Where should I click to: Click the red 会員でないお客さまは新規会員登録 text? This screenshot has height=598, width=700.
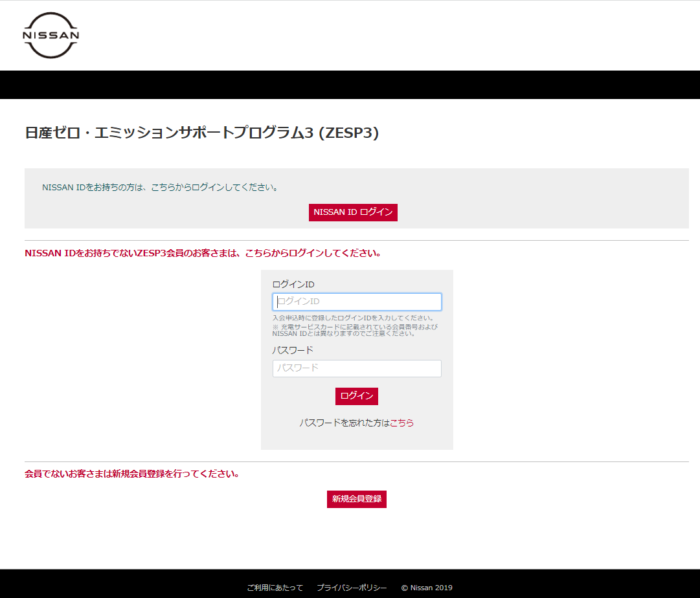(x=132, y=474)
